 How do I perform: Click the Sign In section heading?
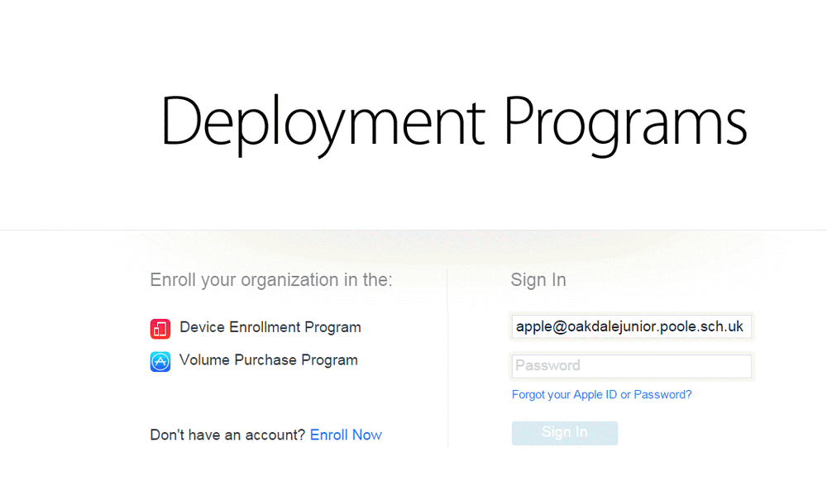538,280
